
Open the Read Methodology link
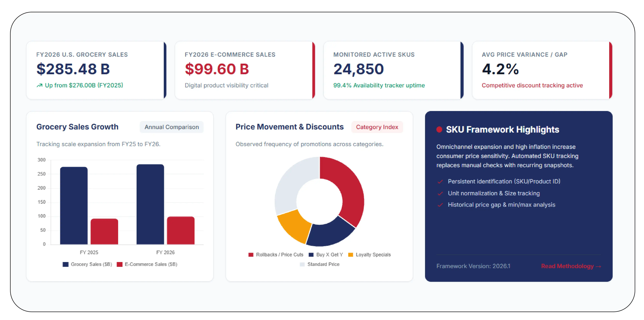pos(571,266)
